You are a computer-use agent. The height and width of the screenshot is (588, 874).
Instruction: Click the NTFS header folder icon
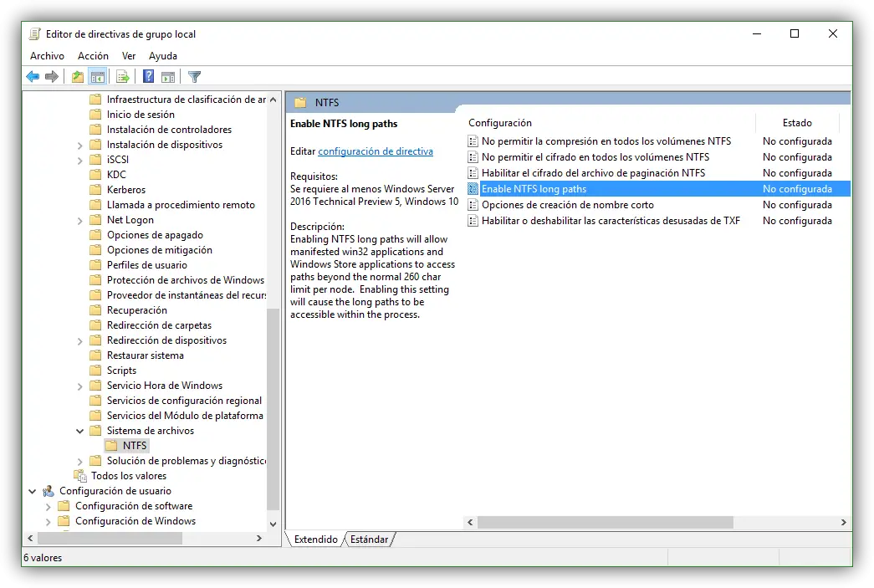click(x=300, y=103)
